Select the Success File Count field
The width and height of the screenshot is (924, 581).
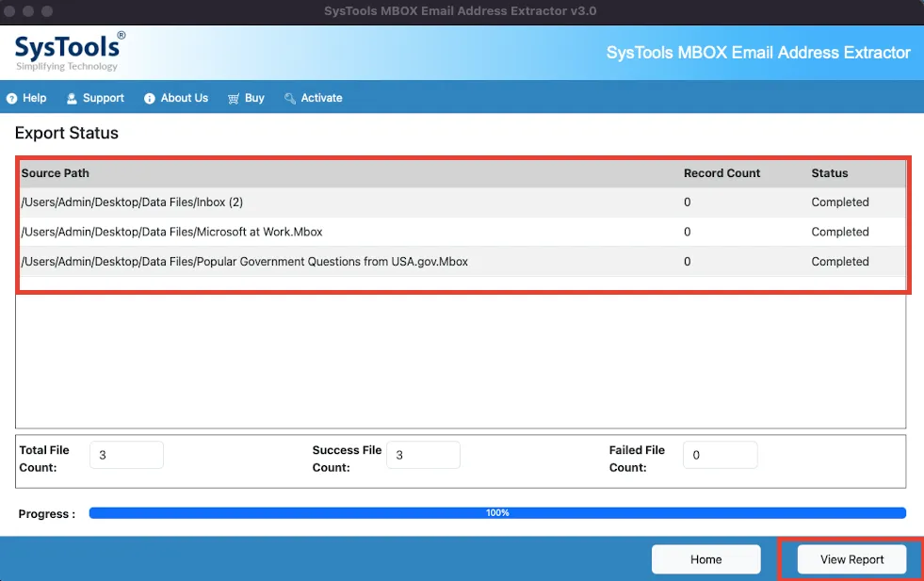coord(423,455)
